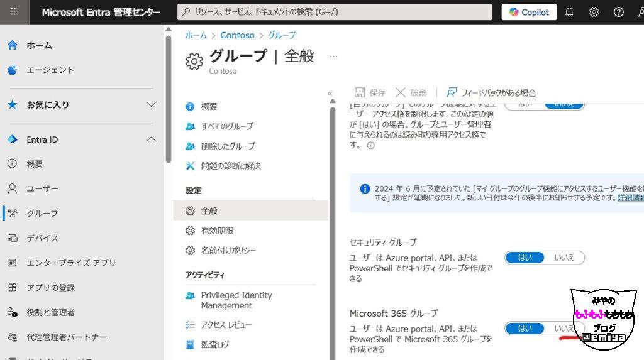Click the すべてのグループ people icon
The height and width of the screenshot is (360, 644).
click(190, 126)
